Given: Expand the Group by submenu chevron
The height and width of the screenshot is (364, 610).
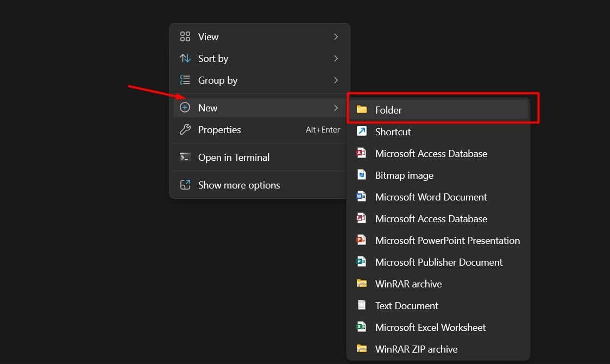Looking at the screenshot, I should 336,80.
